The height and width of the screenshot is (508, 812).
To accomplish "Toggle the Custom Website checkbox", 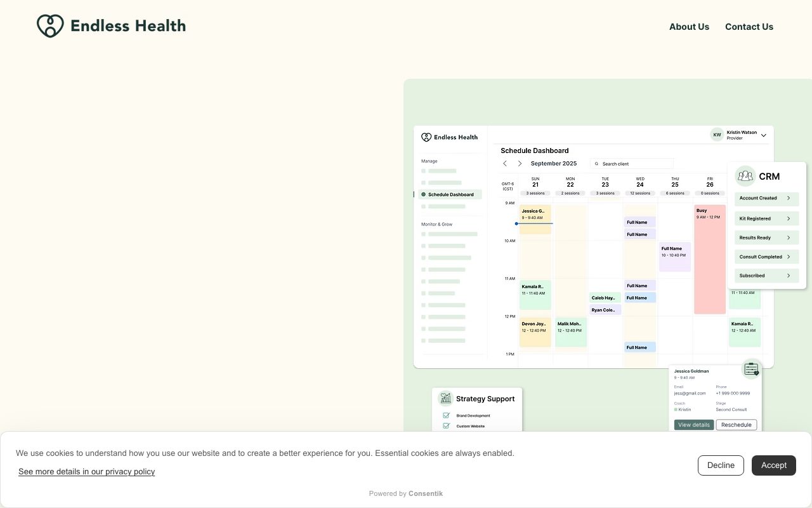I will tap(446, 426).
